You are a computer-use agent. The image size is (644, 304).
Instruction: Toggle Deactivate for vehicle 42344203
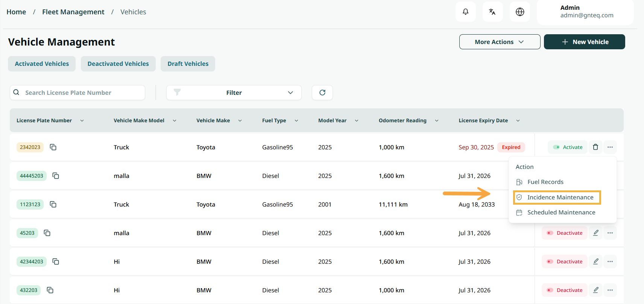pos(565,261)
